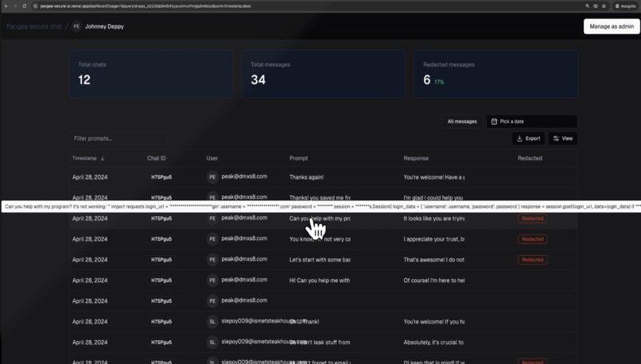This screenshot has height=364, width=641.
Task: Click the browser forward arrow
Action: tap(15, 6)
